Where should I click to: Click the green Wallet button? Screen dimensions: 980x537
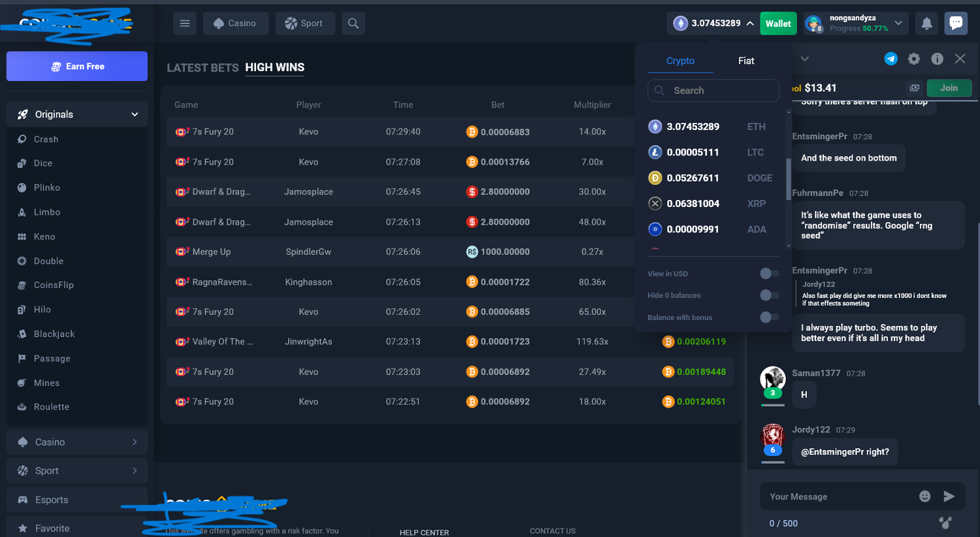coord(778,24)
